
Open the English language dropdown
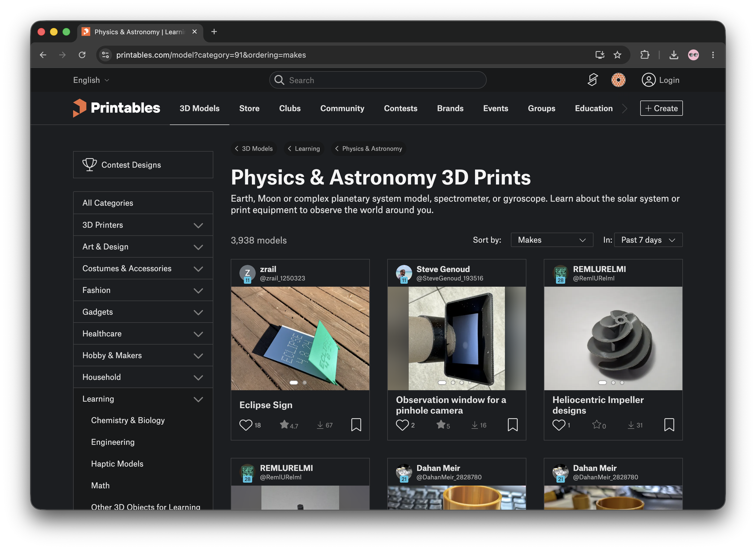(x=91, y=80)
